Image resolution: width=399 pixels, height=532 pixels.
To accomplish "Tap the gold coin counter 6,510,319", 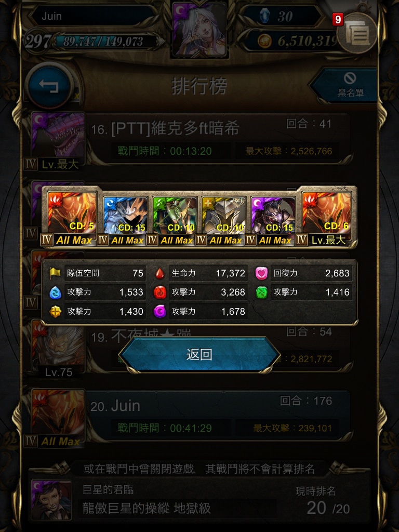I will tap(294, 41).
